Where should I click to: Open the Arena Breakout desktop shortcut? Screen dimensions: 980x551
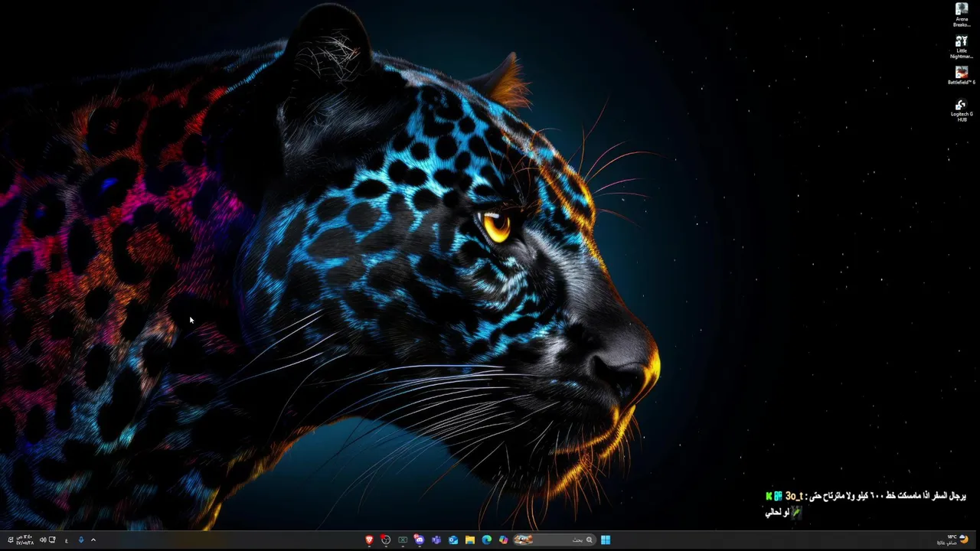(x=962, y=15)
